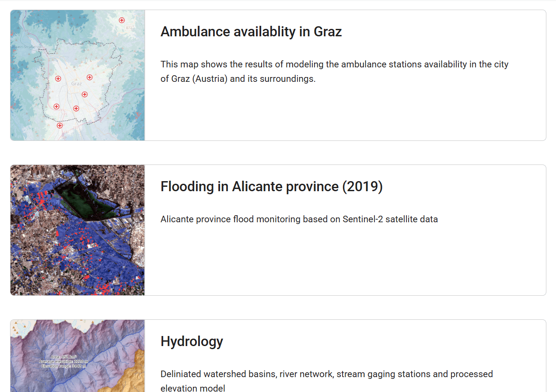
Task: Open "Flooding in Alicante province (2019)" title
Action: [272, 186]
